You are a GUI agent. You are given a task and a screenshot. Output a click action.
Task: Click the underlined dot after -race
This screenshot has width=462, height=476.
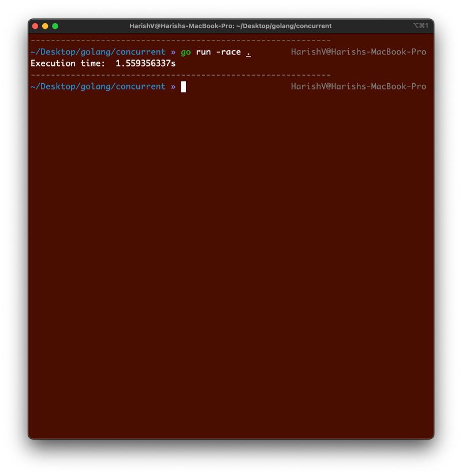click(248, 53)
